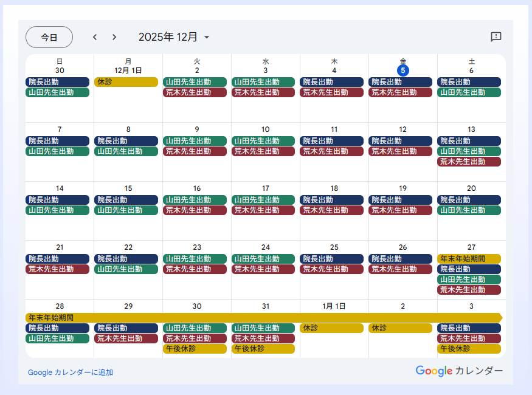This screenshot has width=532, height=395.
Task: Click the 年末年始期間 event on Saturday 27
Action: pos(469,259)
